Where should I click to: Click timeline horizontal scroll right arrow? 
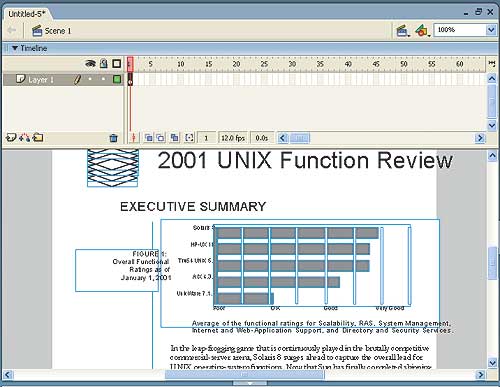click(480, 138)
